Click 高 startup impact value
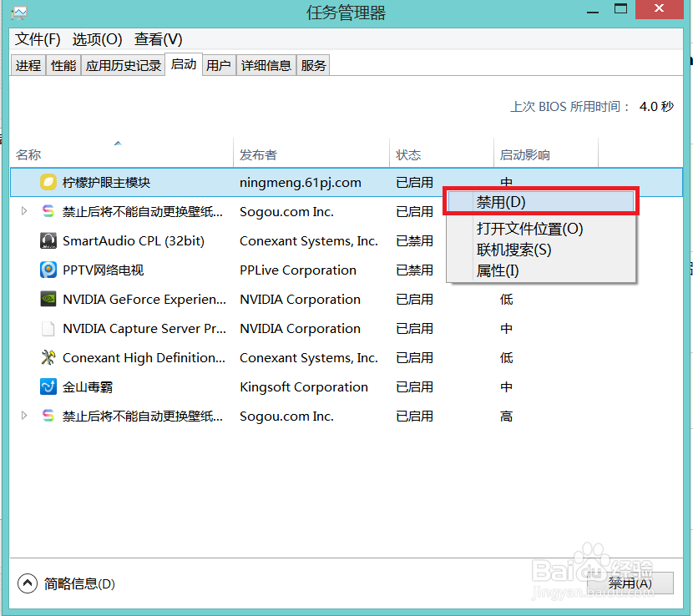The image size is (693, 616). click(x=506, y=416)
